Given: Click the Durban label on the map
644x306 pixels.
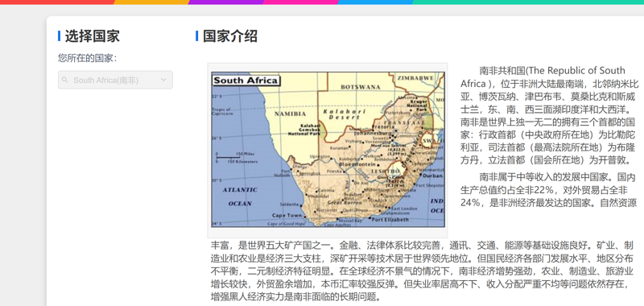Looking at the screenshot, I should 432,176.
